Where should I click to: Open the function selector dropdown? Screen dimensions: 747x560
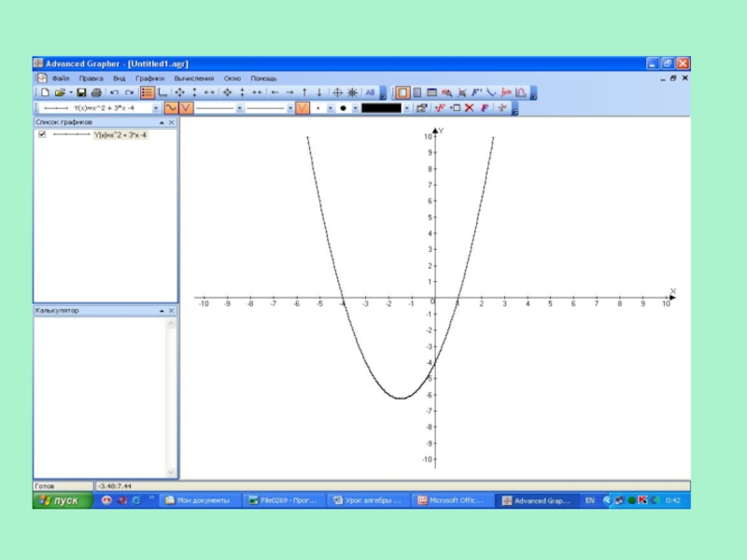point(155,108)
